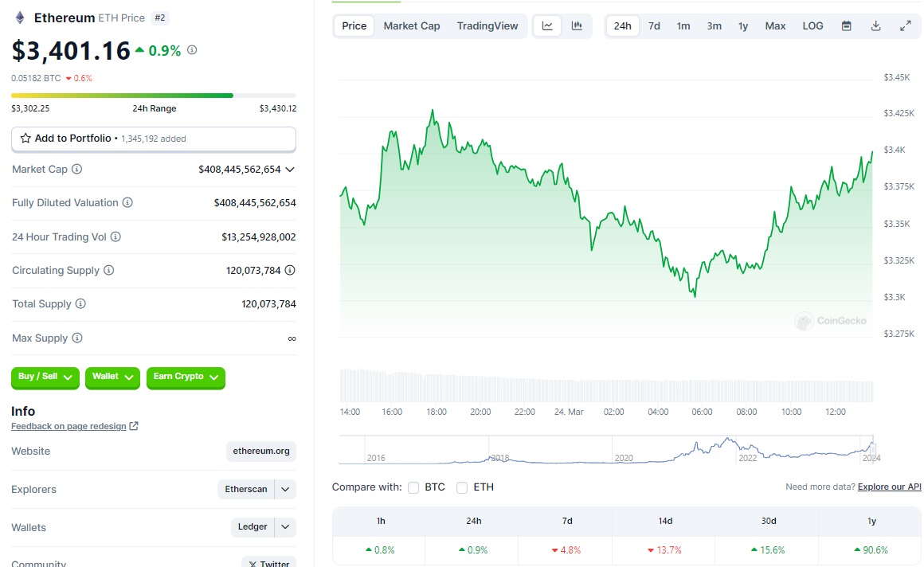
Task: Open the Earn Crypto dropdown
Action: pyautogui.click(x=186, y=377)
